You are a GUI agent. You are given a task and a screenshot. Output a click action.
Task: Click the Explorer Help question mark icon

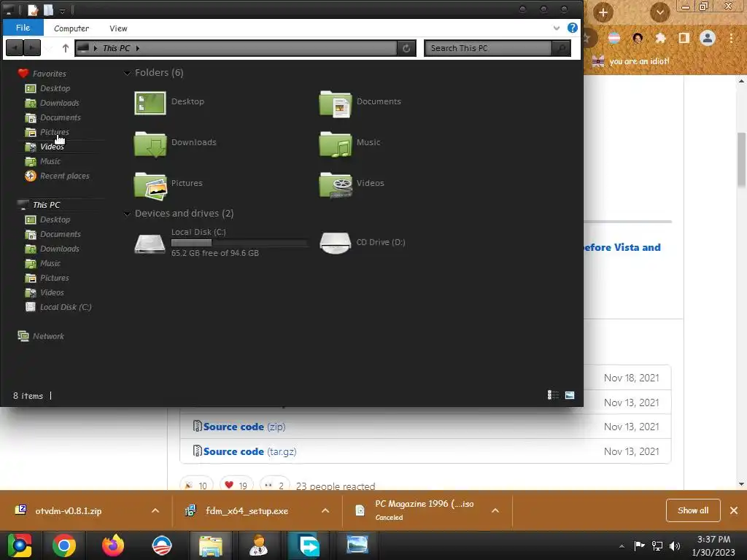[x=572, y=28]
